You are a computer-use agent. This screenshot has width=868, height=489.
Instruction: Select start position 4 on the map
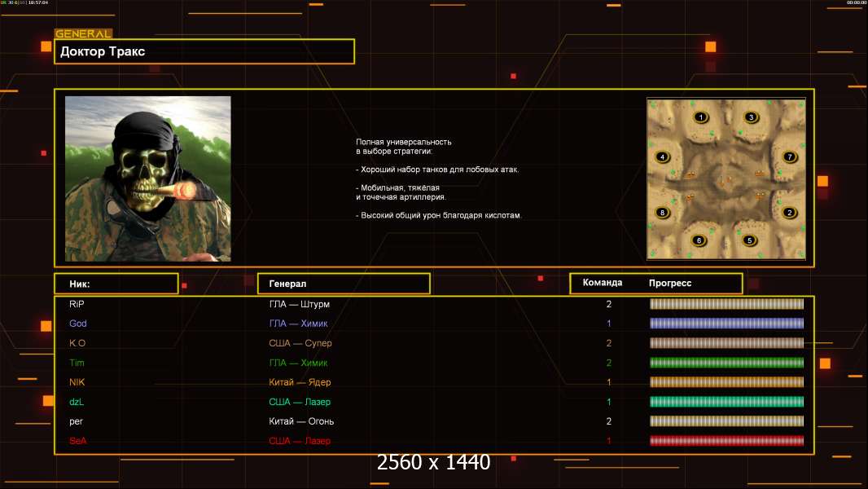click(x=663, y=156)
